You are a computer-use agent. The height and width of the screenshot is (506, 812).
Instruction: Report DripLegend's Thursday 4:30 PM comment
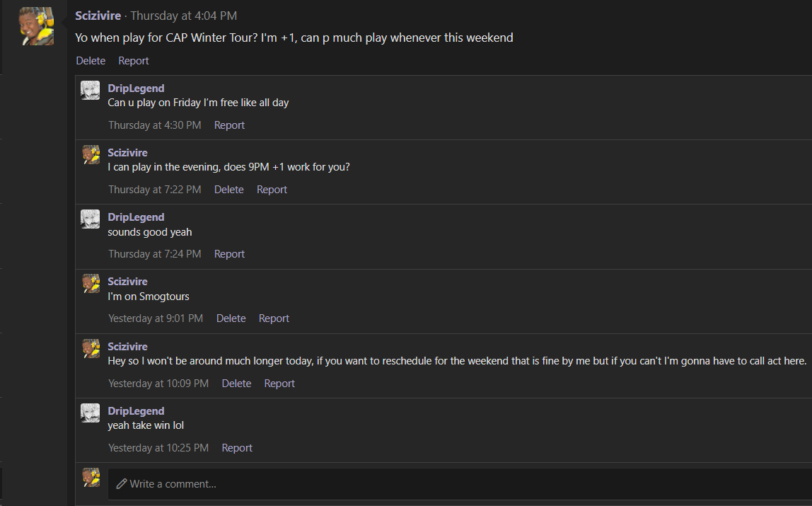(x=229, y=125)
